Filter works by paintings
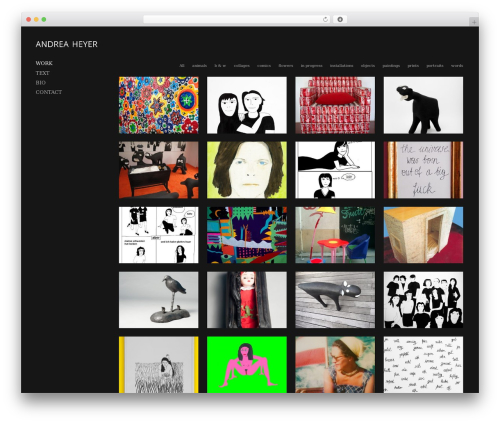The width and height of the screenshot is (500, 423). click(x=391, y=66)
